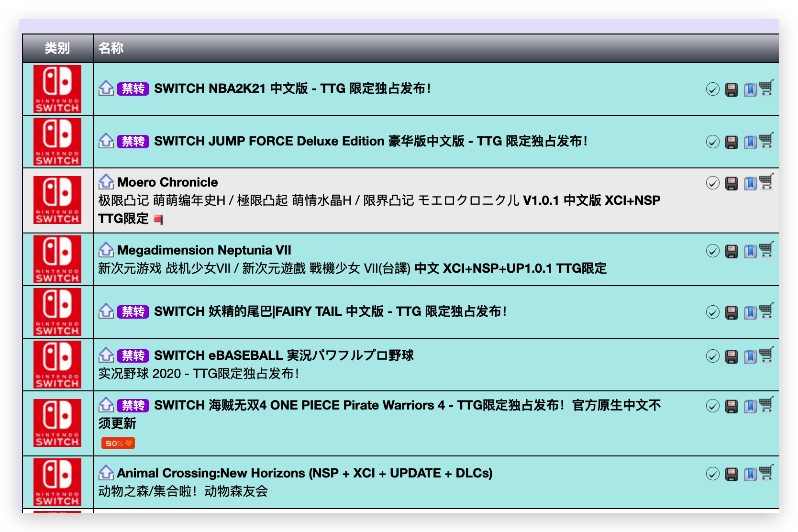Click the 禁转 tag in eBASEBALL row
This screenshot has width=798, height=532.
[133, 356]
